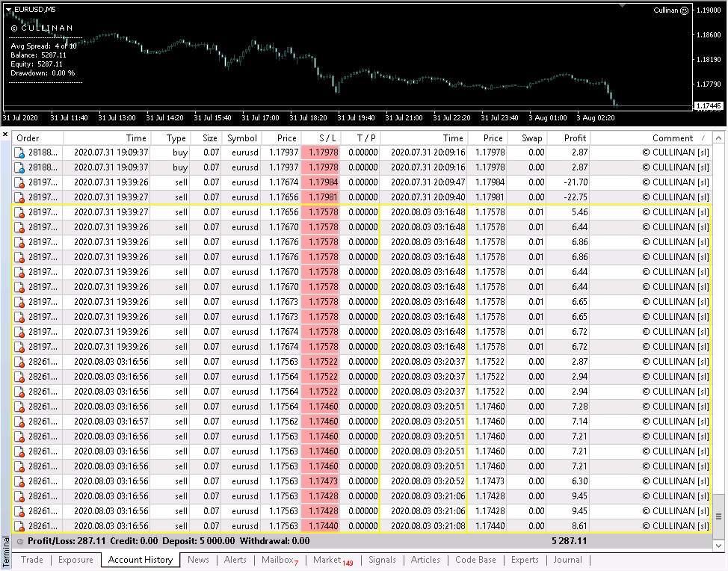The height and width of the screenshot is (571, 728).
Task: Click the Equity: 5287.11 chart text
Action: coord(36,64)
